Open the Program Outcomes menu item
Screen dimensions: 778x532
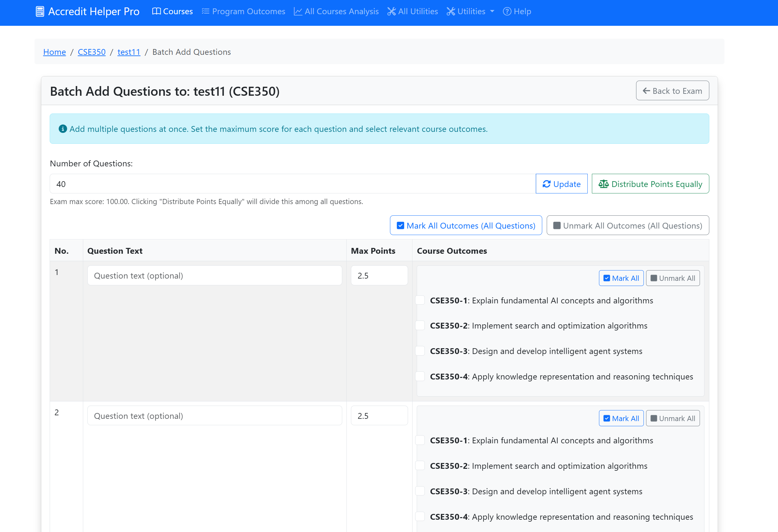click(x=248, y=11)
